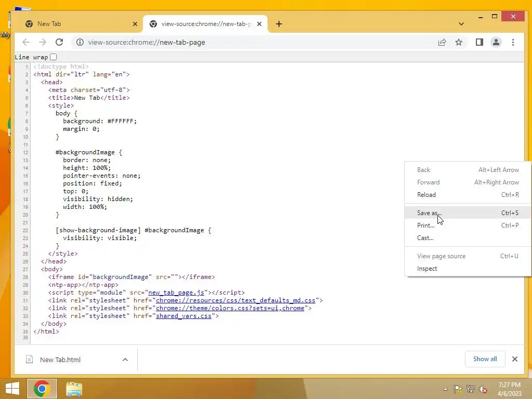Choose Inspect in context menu
Image resolution: width=532 pixels, height=399 pixels.
tap(468, 269)
